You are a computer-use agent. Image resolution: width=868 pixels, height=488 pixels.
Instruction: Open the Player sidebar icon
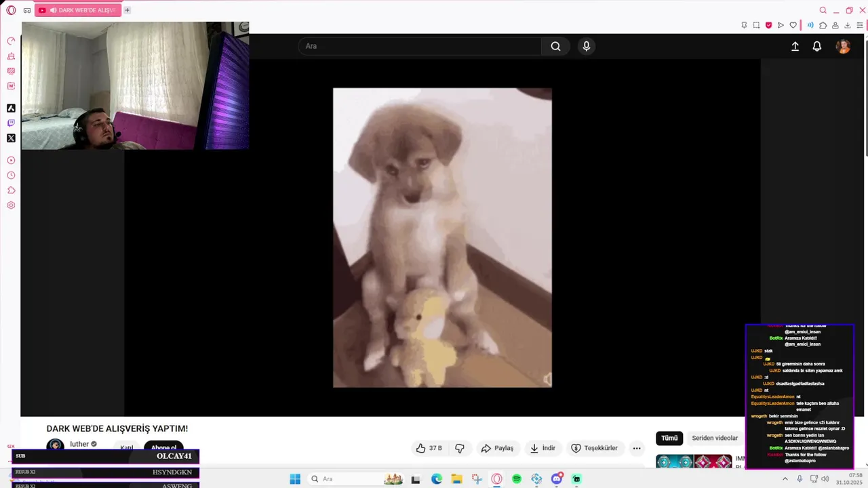click(x=11, y=161)
